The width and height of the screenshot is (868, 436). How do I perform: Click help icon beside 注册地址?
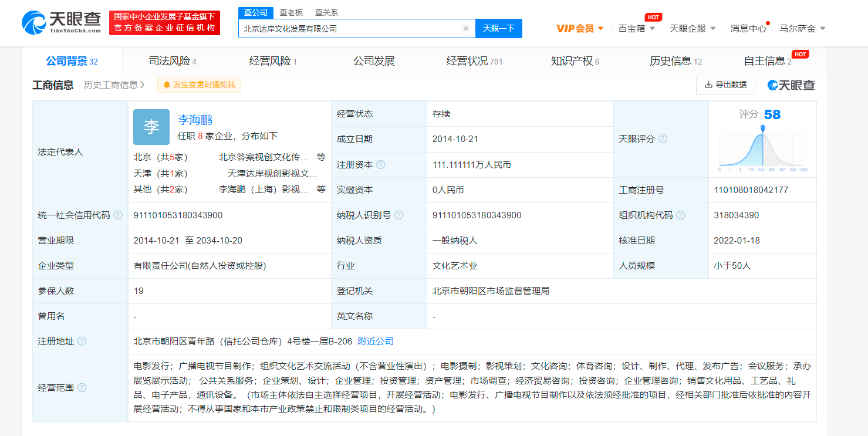[82, 342]
